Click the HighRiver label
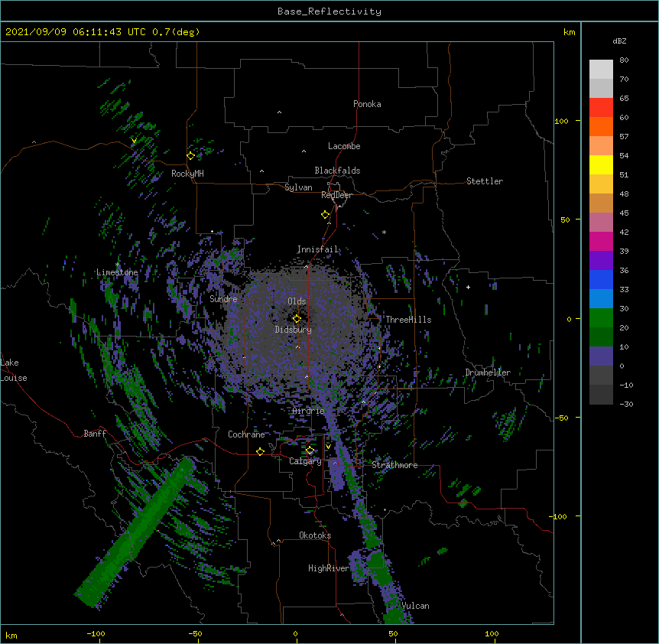The width and height of the screenshot is (659, 644). coord(329,568)
